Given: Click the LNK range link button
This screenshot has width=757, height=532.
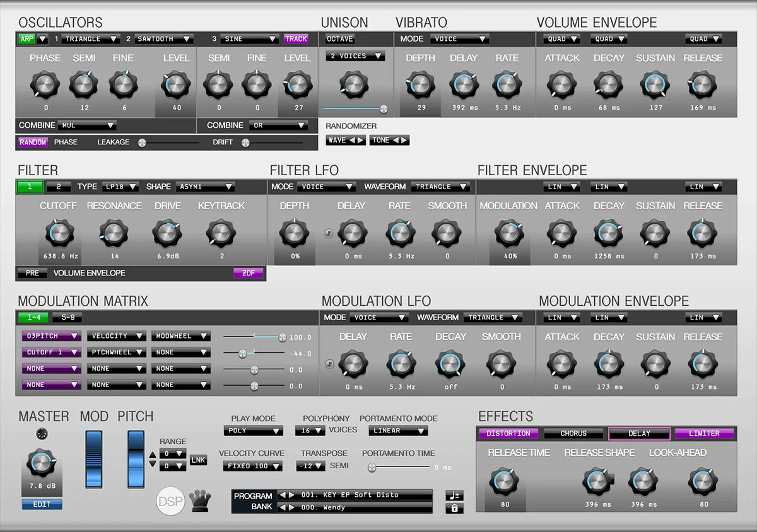Looking at the screenshot, I should (198, 460).
